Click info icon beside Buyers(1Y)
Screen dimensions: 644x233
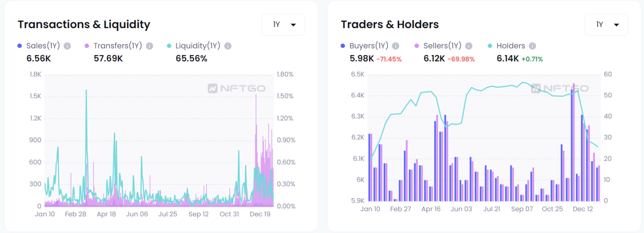396,46
